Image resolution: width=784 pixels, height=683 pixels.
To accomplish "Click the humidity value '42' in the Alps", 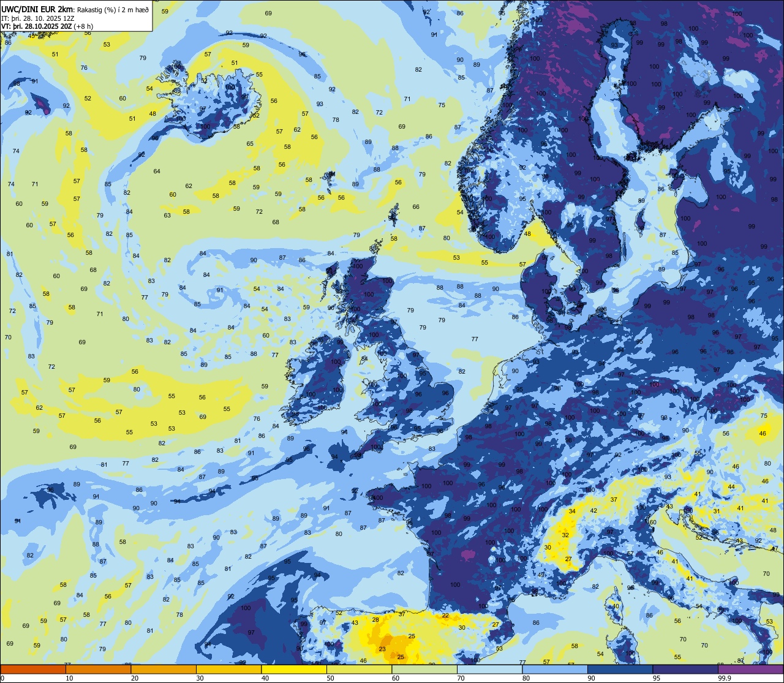I will pos(594,511).
